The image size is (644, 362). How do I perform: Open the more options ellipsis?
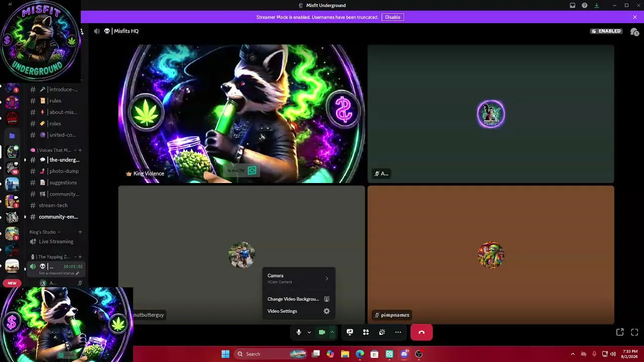pyautogui.click(x=398, y=332)
